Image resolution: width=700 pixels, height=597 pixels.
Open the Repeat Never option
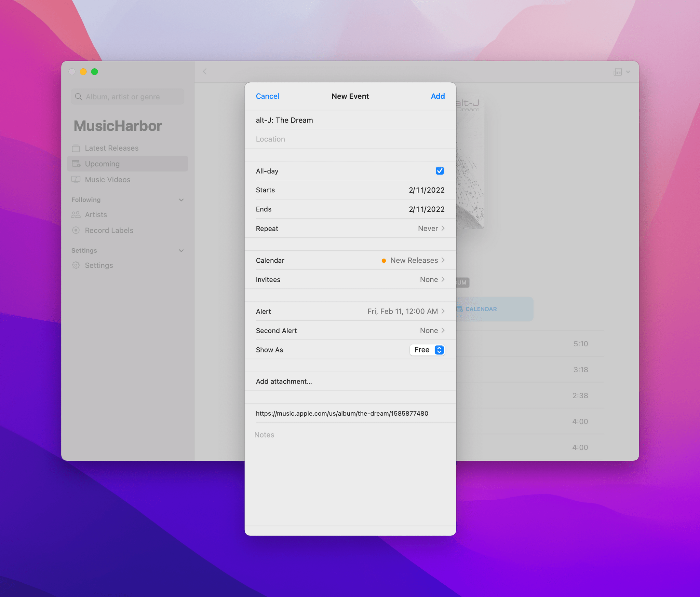[x=431, y=228]
